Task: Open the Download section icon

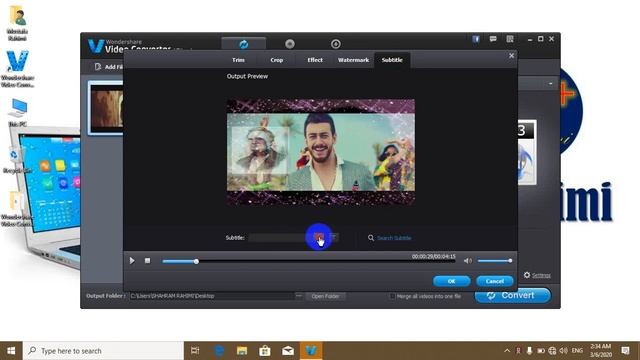Action: pyautogui.click(x=336, y=44)
